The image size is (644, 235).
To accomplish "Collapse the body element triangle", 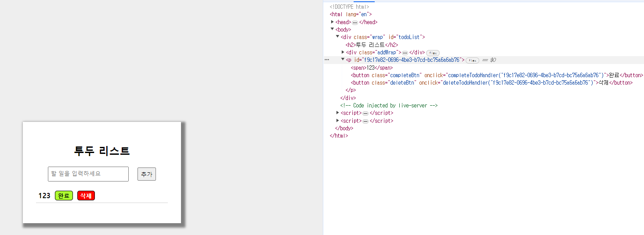I will click(333, 29).
